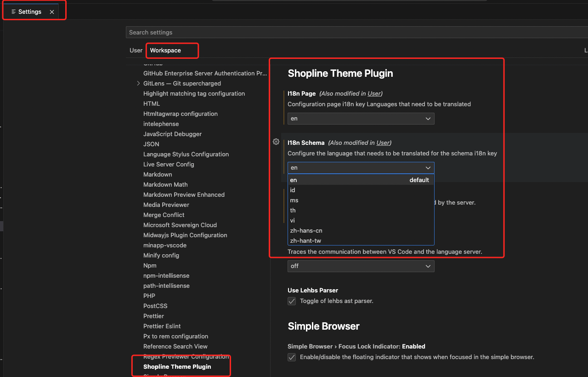Open Prettier settings section
This screenshot has height=377, width=588.
coord(153,316)
